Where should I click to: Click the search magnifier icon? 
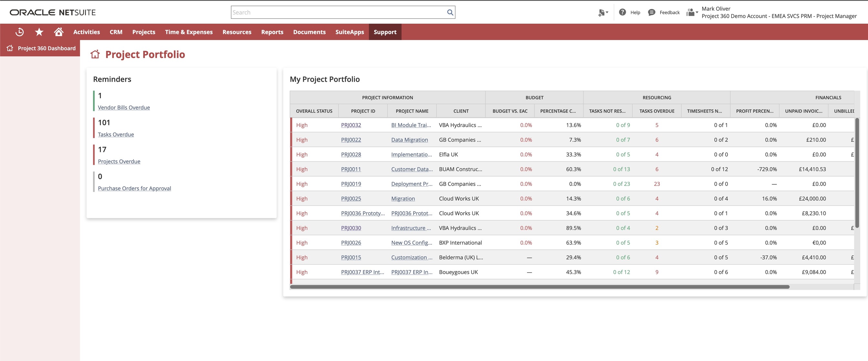point(450,12)
